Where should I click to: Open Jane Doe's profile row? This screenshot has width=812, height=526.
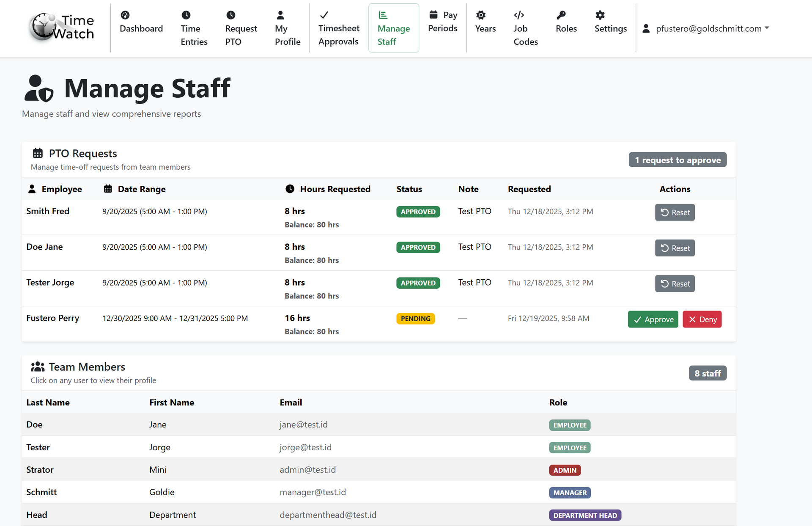[x=34, y=424]
